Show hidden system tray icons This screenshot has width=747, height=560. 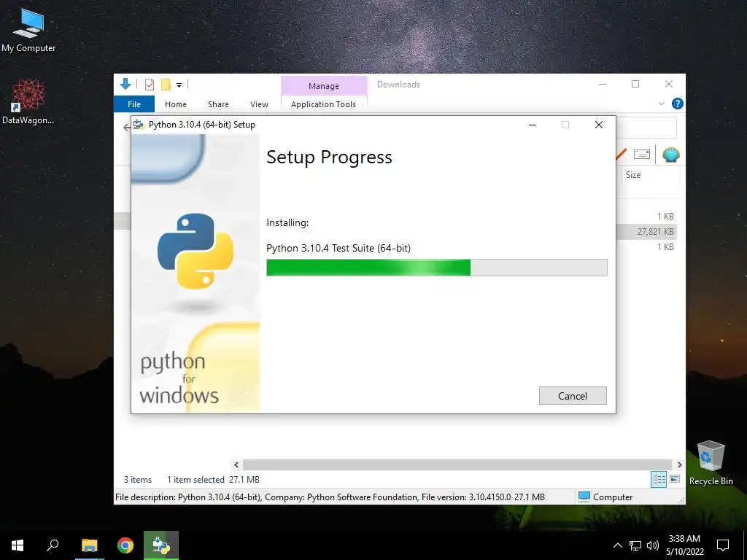[617, 545]
